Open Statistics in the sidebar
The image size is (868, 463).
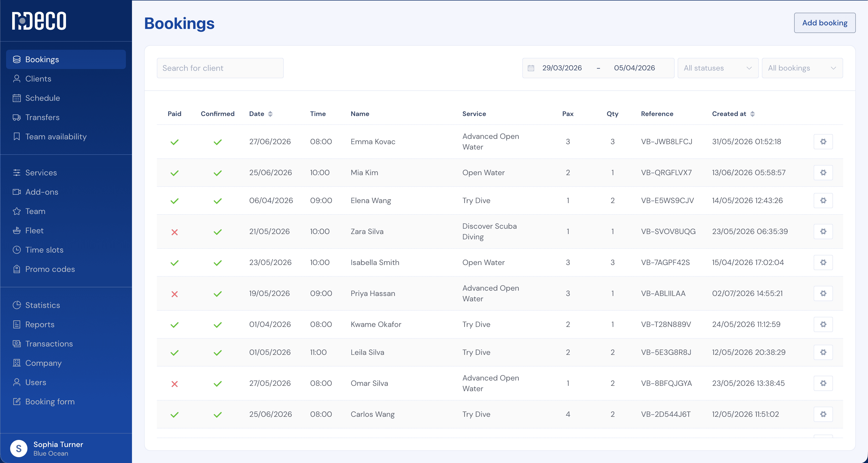click(42, 305)
